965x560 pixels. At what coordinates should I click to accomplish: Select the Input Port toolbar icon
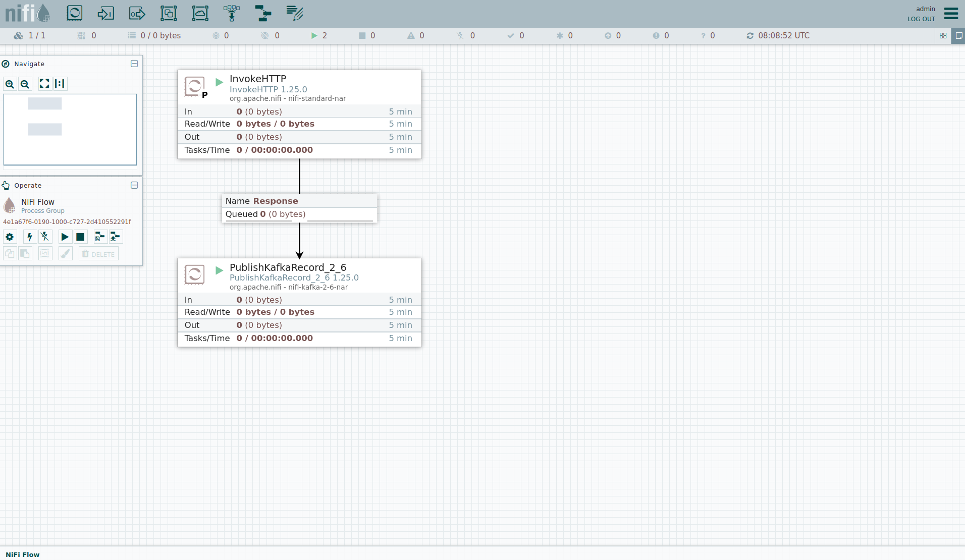tap(105, 13)
